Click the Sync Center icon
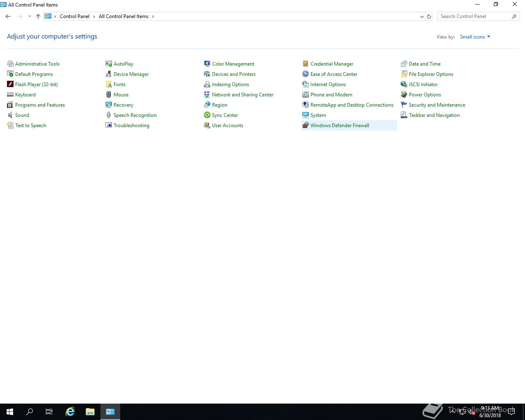Screen dimensions: 525x420 (x=207, y=115)
